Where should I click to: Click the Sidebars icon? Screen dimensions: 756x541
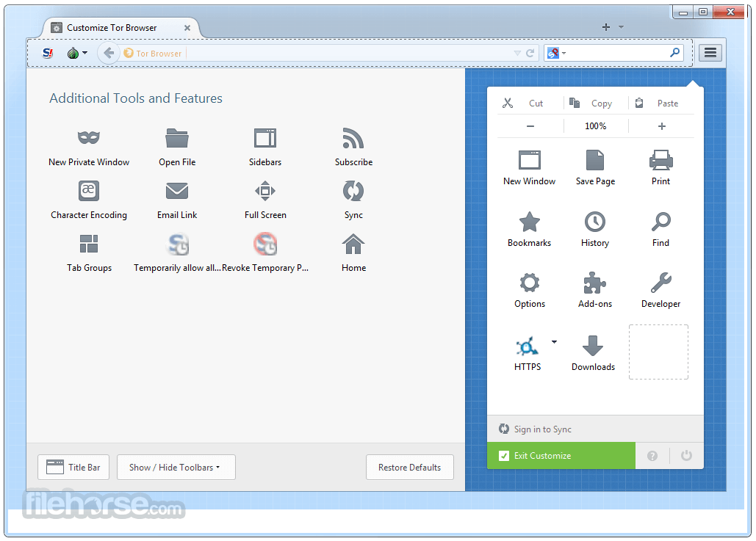point(265,138)
